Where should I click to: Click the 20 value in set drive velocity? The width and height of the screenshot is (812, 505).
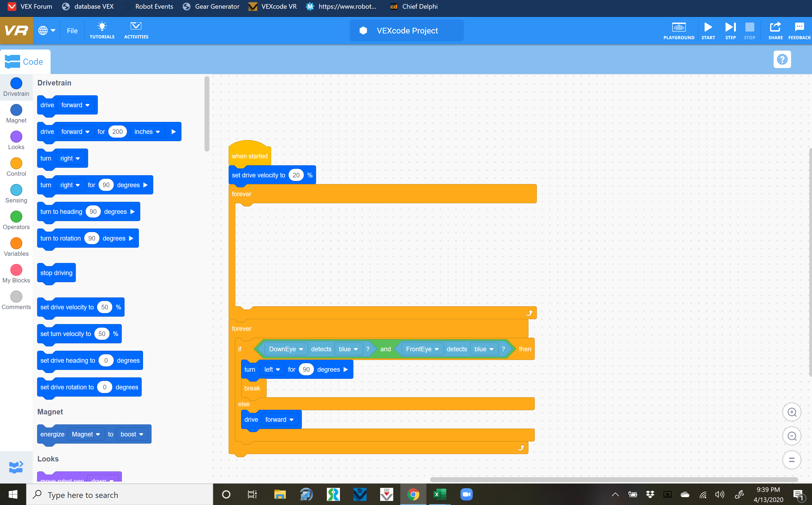[x=296, y=175]
